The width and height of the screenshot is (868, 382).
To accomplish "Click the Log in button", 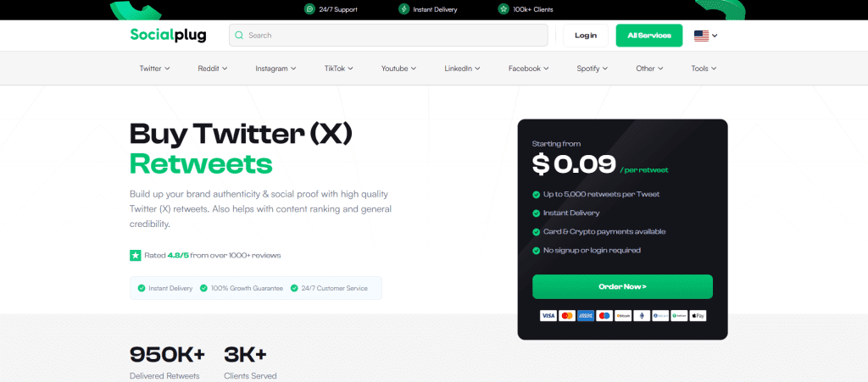I will click(x=586, y=36).
